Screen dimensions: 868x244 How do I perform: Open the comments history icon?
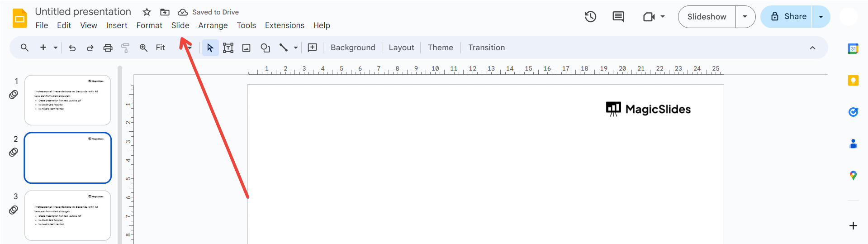618,17
